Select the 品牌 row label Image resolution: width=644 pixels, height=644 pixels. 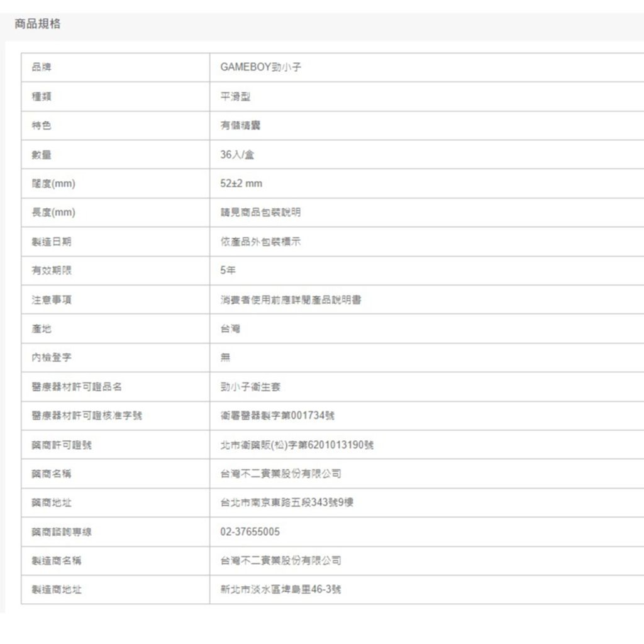pyautogui.click(x=42, y=67)
